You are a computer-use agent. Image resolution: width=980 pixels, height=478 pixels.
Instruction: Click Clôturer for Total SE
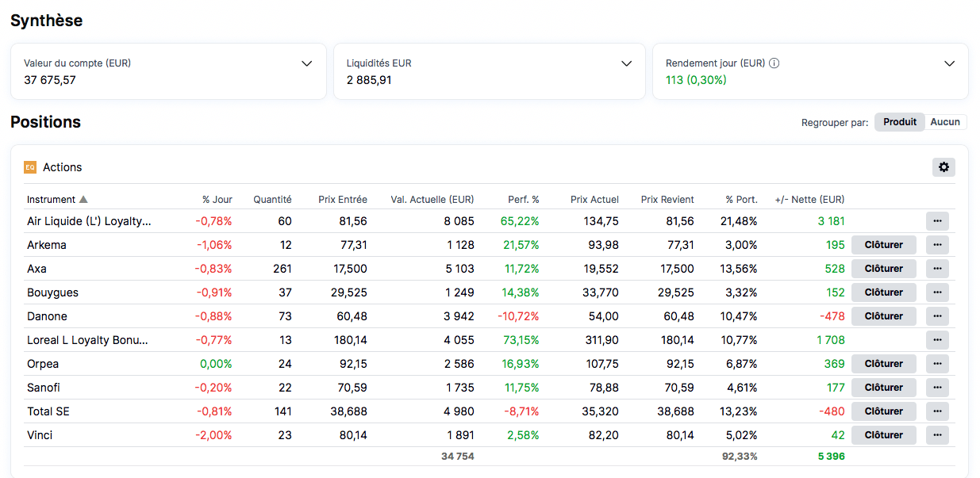pos(884,411)
